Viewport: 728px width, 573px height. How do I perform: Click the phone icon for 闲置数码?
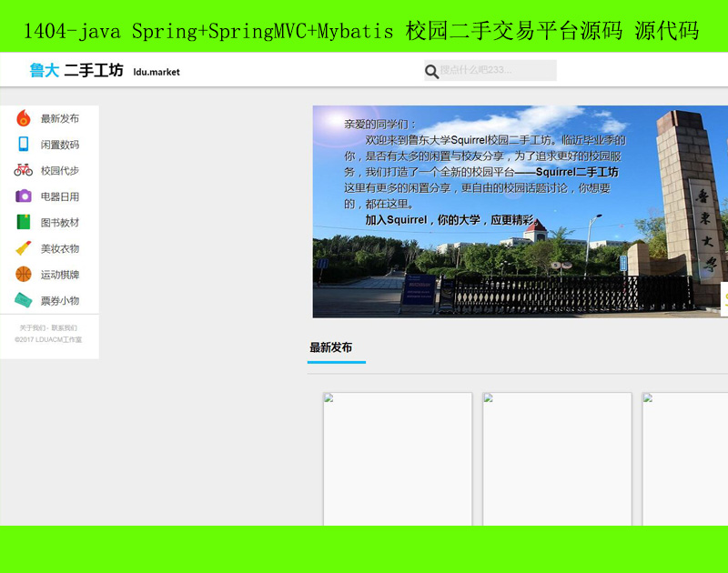pos(24,145)
